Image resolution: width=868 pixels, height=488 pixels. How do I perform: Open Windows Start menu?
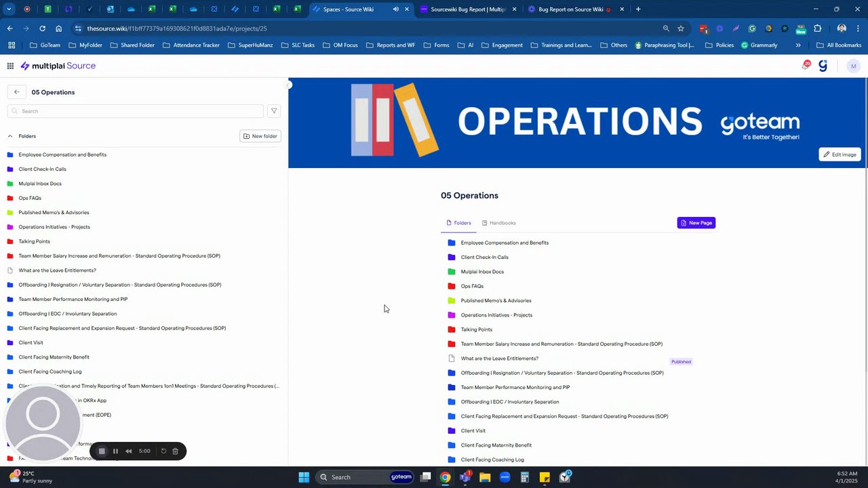(x=304, y=477)
